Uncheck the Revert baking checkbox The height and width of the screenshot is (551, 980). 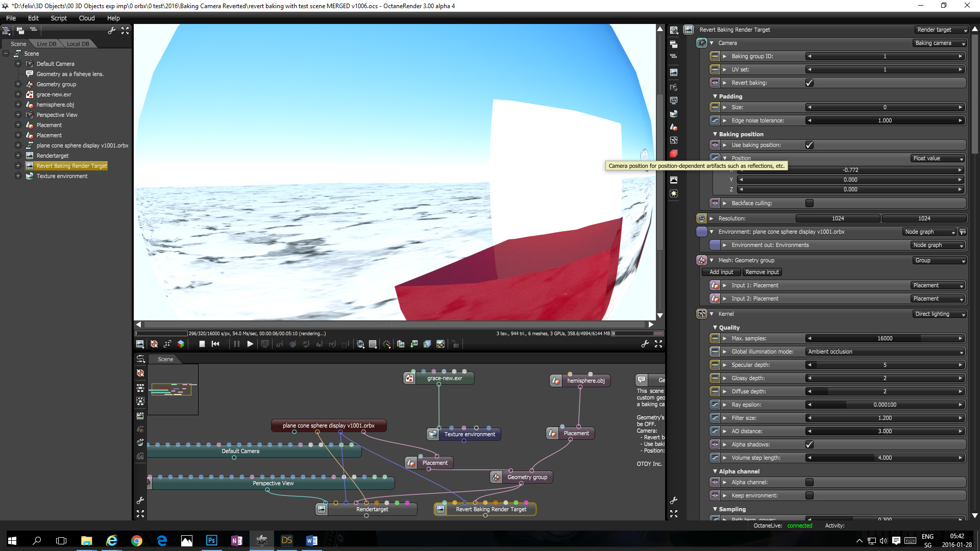click(x=810, y=83)
